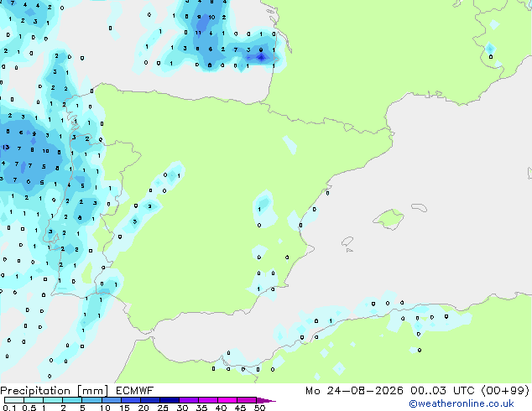Screen dimensions: 532x411
Task: Click the legend swatch between 0.1 and 0.5
Action: point(14,400)
